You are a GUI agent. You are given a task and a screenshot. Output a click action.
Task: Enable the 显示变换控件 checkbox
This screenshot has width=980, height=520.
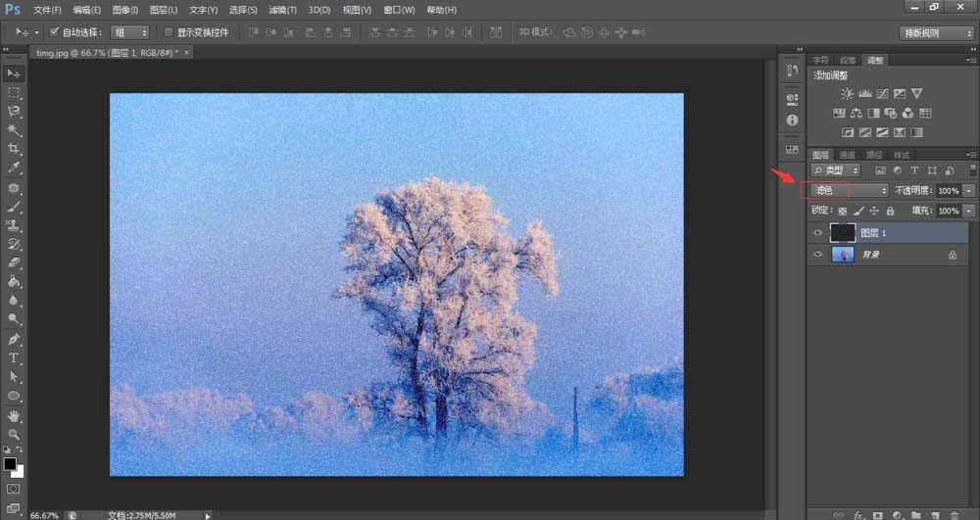(x=169, y=32)
